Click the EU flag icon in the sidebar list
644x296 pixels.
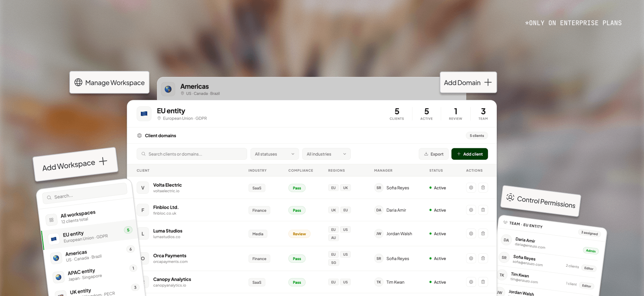pos(54,239)
